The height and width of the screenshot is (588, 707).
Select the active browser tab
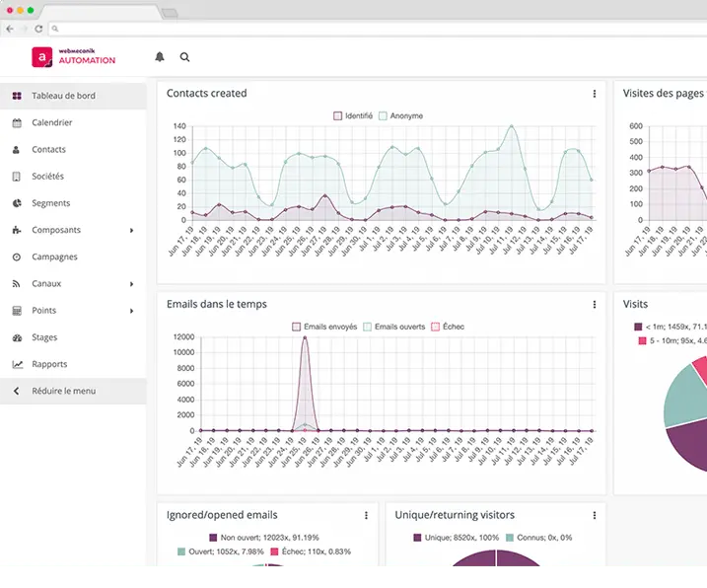coord(102,12)
